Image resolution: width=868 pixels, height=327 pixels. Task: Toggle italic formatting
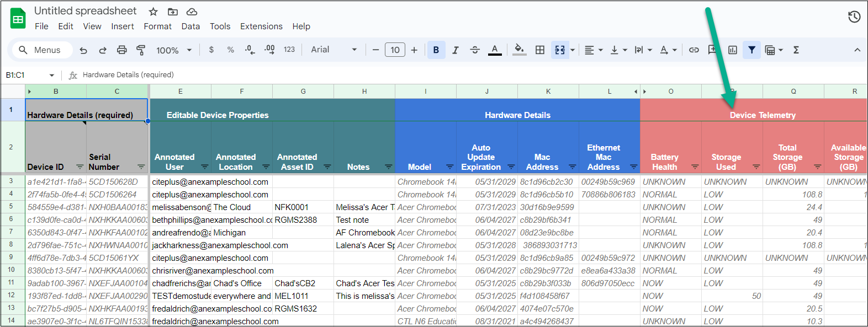point(456,50)
